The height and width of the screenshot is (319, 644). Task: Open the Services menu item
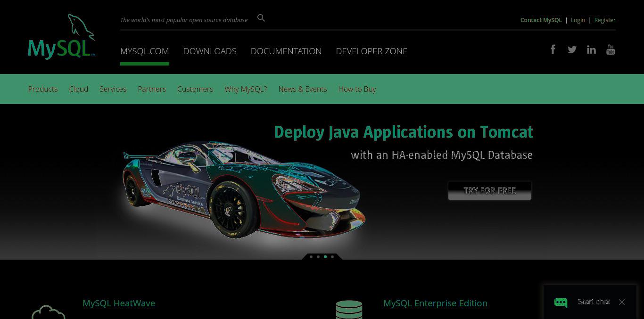tap(113, 89)
